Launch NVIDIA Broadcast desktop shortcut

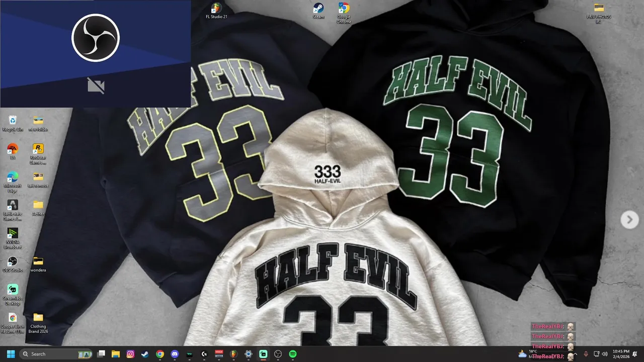tap(13, 238)
